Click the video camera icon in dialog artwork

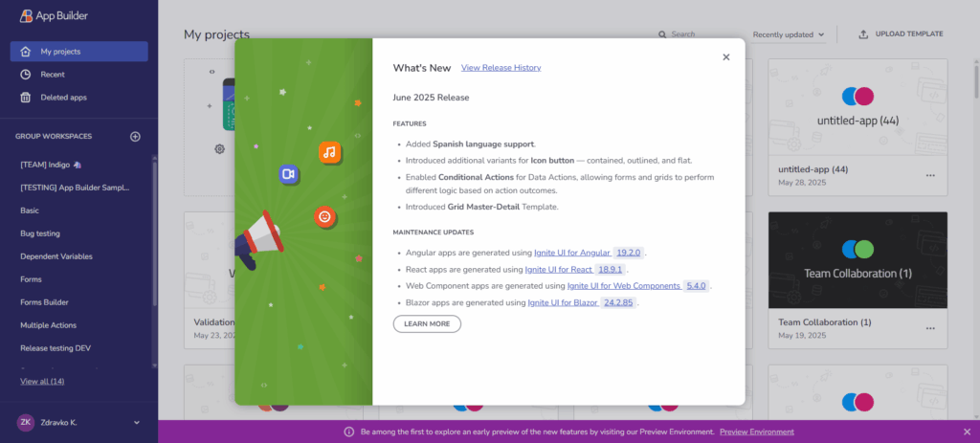(288, 174)
